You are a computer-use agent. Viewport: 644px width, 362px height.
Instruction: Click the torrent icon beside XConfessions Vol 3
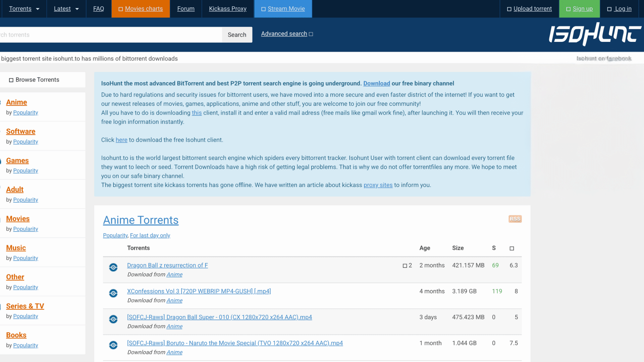[113, 293]
